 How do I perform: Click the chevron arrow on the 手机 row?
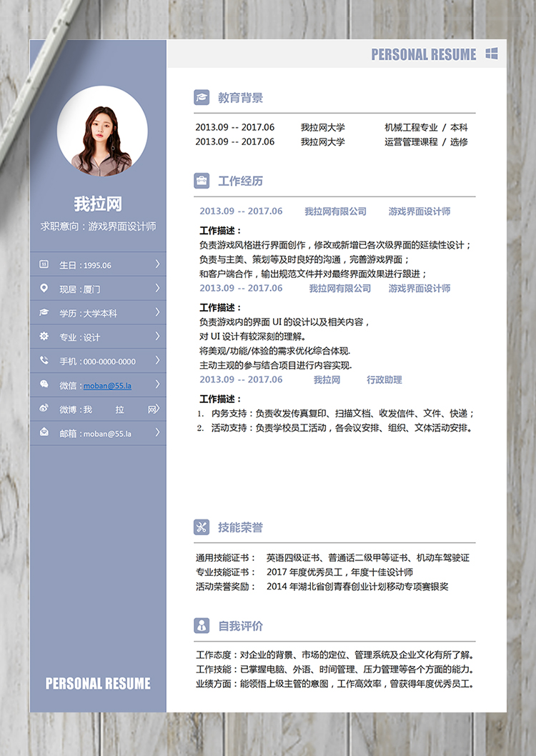[x=157, y=360]
